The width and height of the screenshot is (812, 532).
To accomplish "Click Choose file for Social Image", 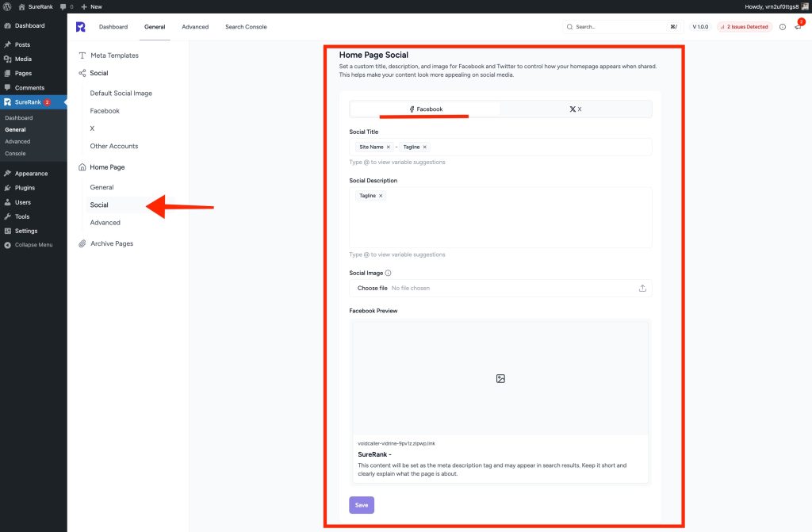I will (x=373, y=289).
